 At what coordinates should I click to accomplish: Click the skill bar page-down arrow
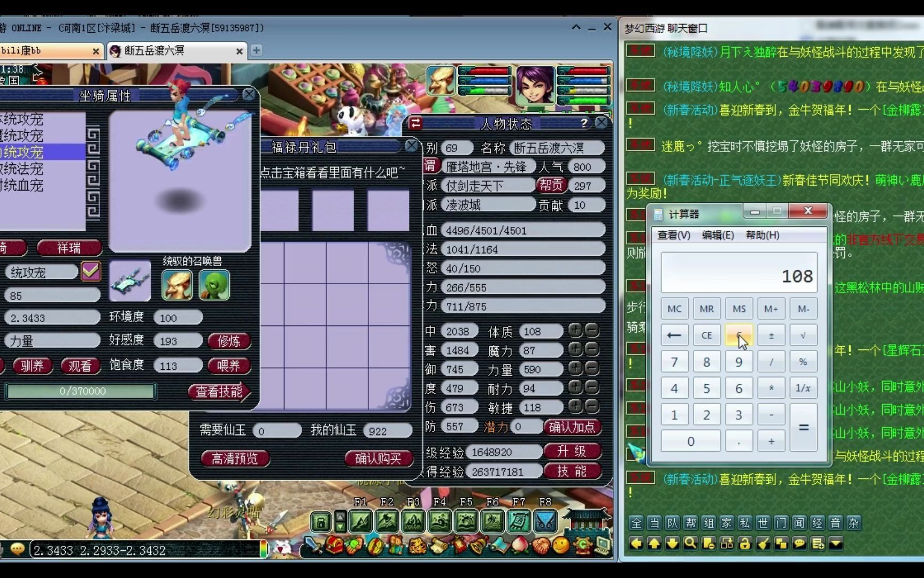(340, 527)
